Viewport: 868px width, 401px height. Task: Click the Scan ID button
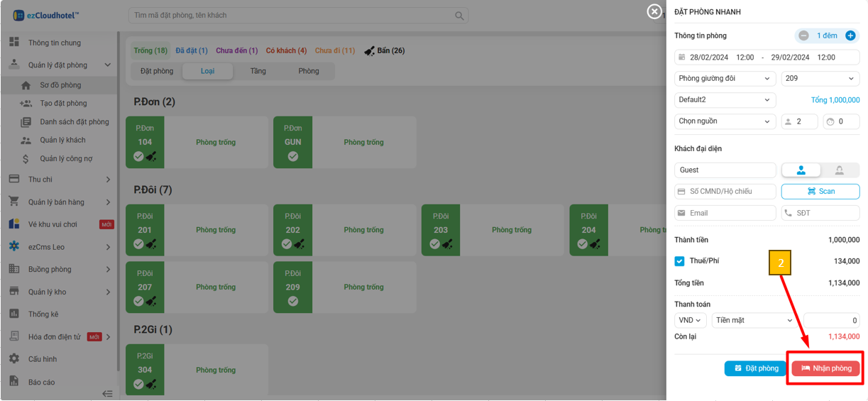tap(820, 192)
